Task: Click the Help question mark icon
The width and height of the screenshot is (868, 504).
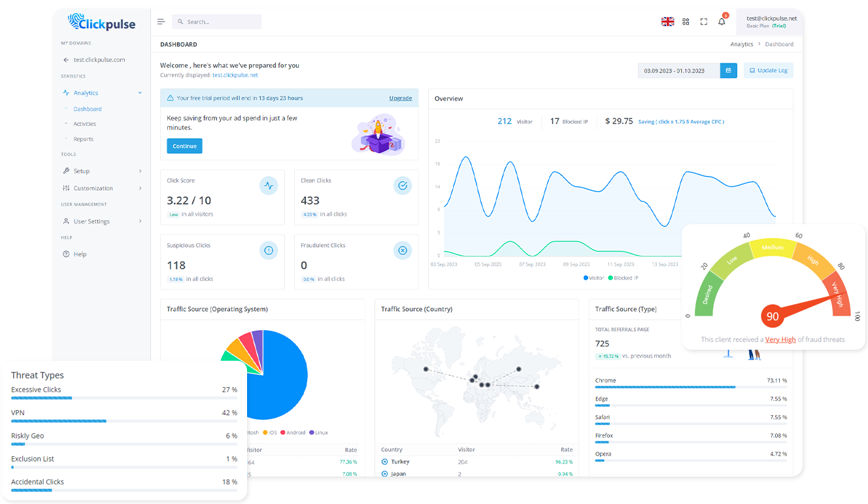Action: point(66,254)
